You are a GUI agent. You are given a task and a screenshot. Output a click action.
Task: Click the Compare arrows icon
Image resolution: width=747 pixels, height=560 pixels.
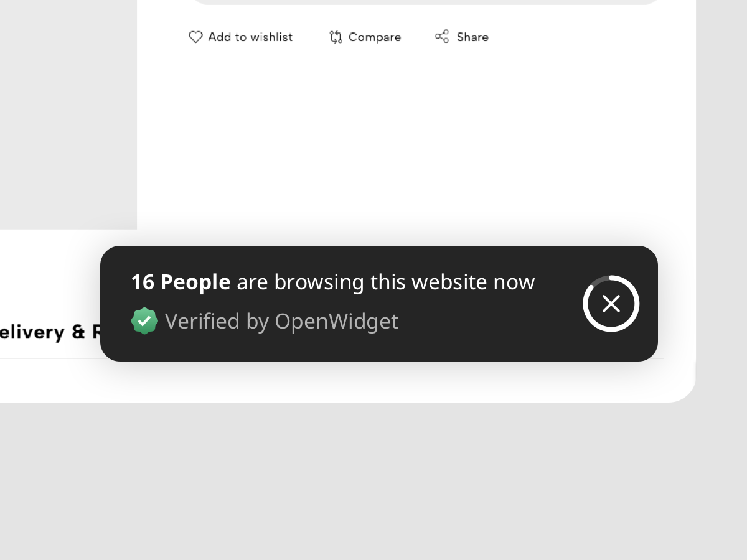point(336,37)
